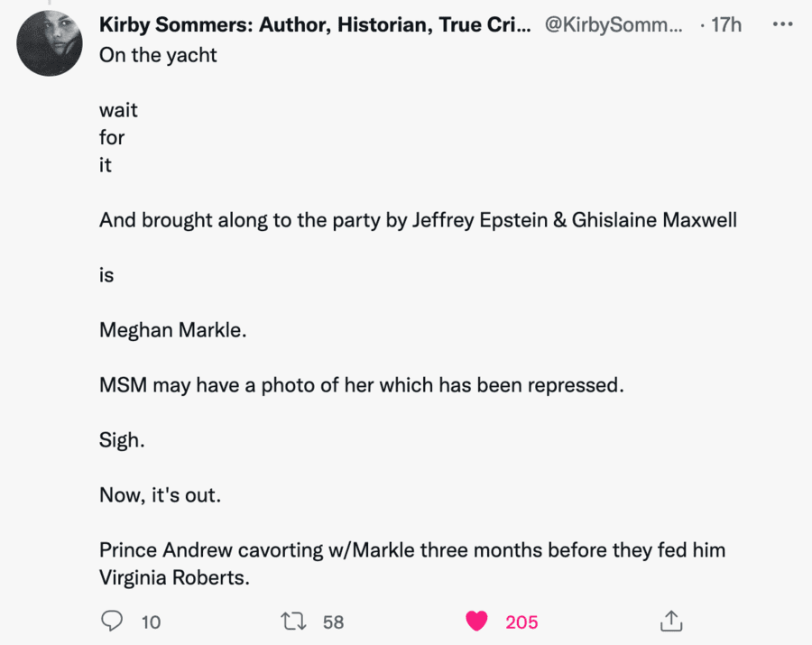Click the "Virginia Roberts." final line
Screen dimensions: 812x645
pyautogui.click(x=173, y=578)
